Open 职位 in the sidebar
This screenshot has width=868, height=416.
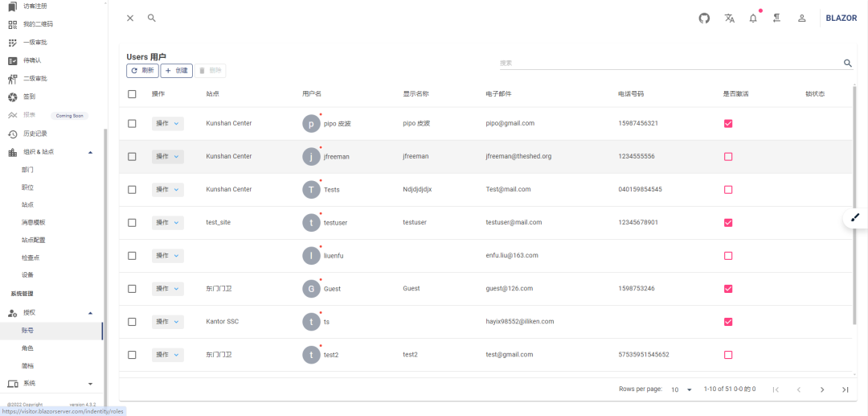[27, 187]
